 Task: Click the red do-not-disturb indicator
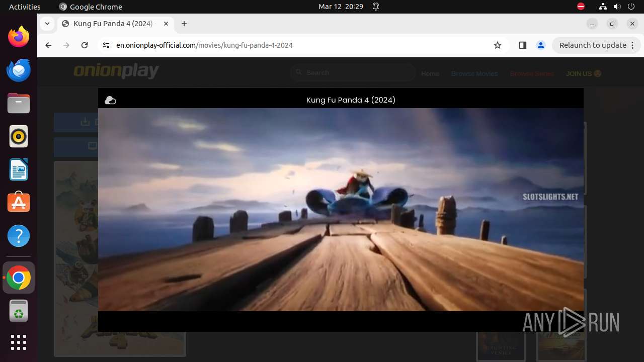click(581, 7)
